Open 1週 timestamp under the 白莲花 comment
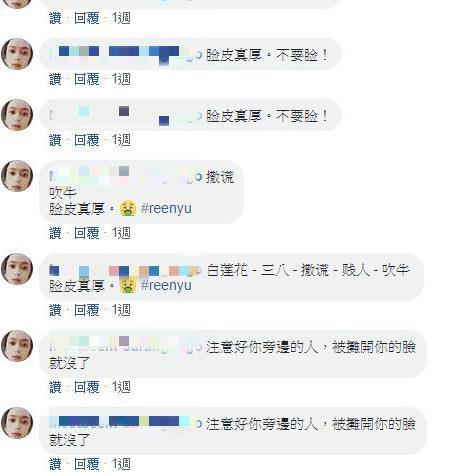453x476 pixels. [121, 310]
